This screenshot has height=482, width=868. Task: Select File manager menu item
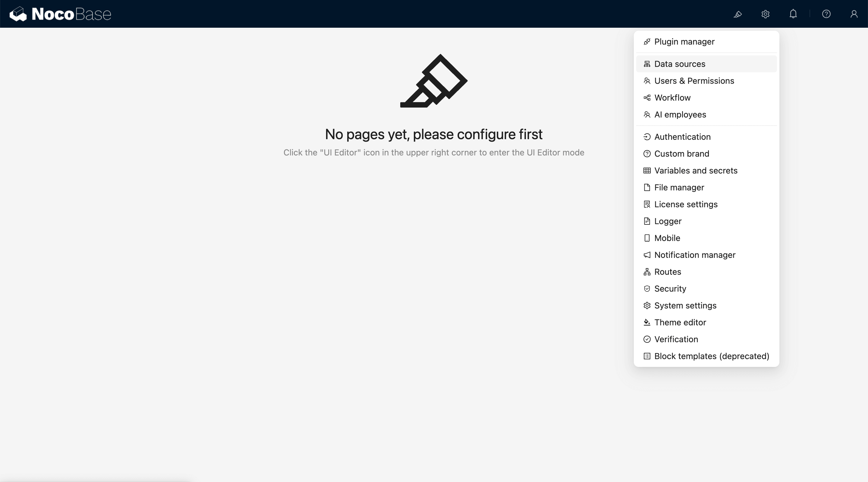point(679,187)
